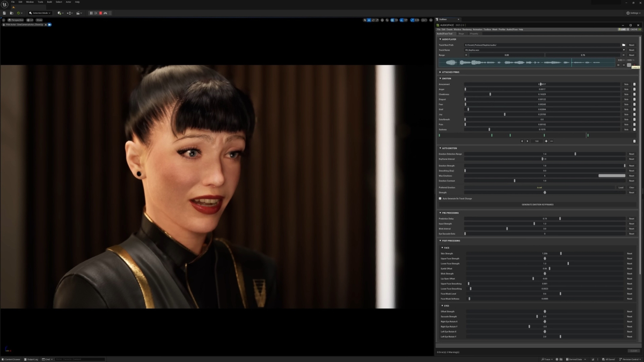Screen dimensions: 644x362
Task: Open the Blueprints dropdown in toolbar
Action: tap(70, 13)
